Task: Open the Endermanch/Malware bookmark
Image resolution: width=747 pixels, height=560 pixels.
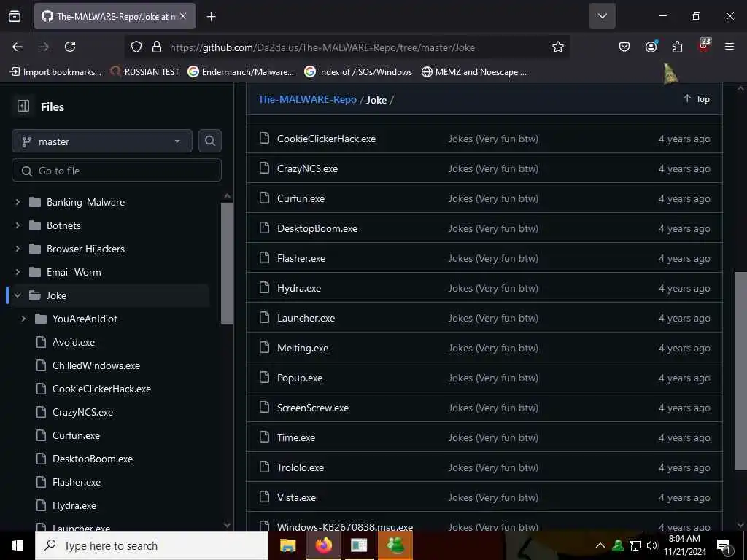Action: click(241, 72)
